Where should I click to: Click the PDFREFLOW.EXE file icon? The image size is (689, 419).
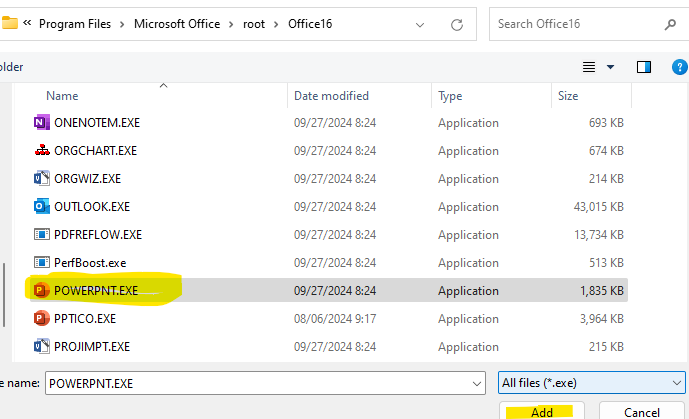click(42, 235)
